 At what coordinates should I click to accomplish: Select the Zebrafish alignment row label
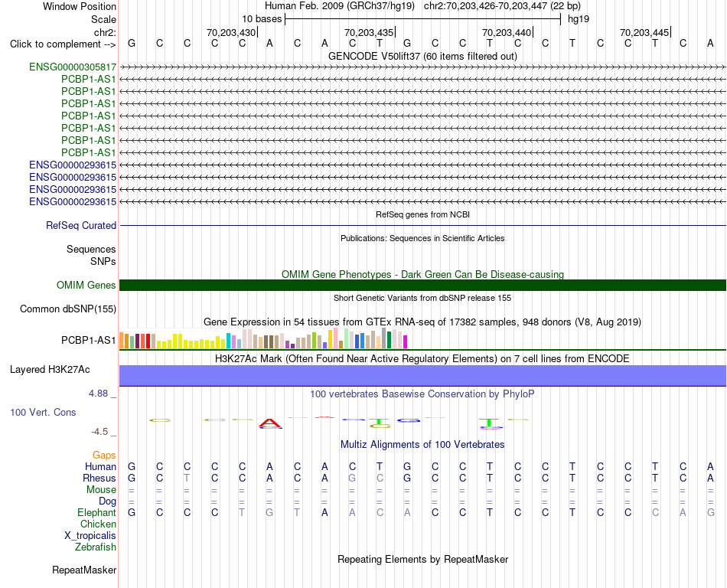click(96, 547)
